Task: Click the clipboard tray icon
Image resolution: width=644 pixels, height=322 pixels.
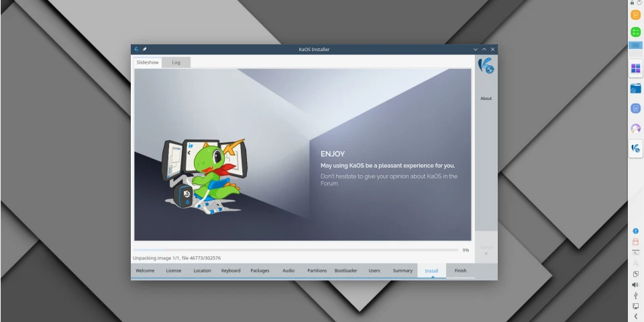Action: 635,274
